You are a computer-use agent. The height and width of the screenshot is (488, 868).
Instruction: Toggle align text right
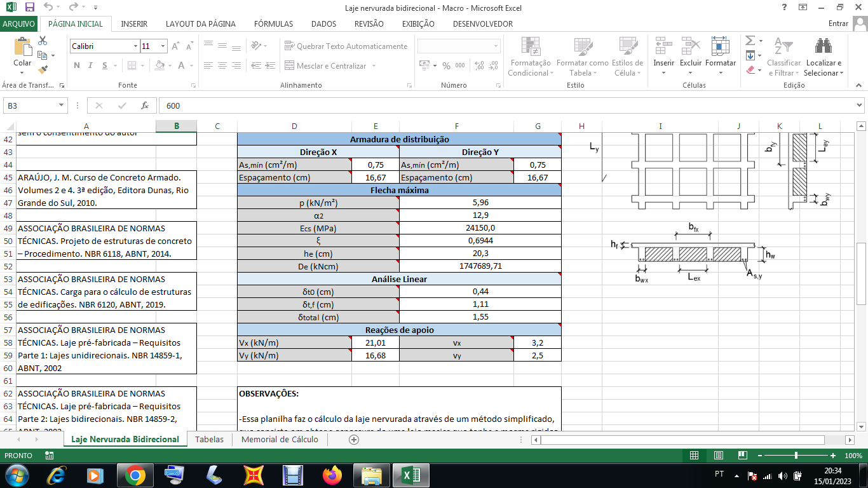point(236,65)
